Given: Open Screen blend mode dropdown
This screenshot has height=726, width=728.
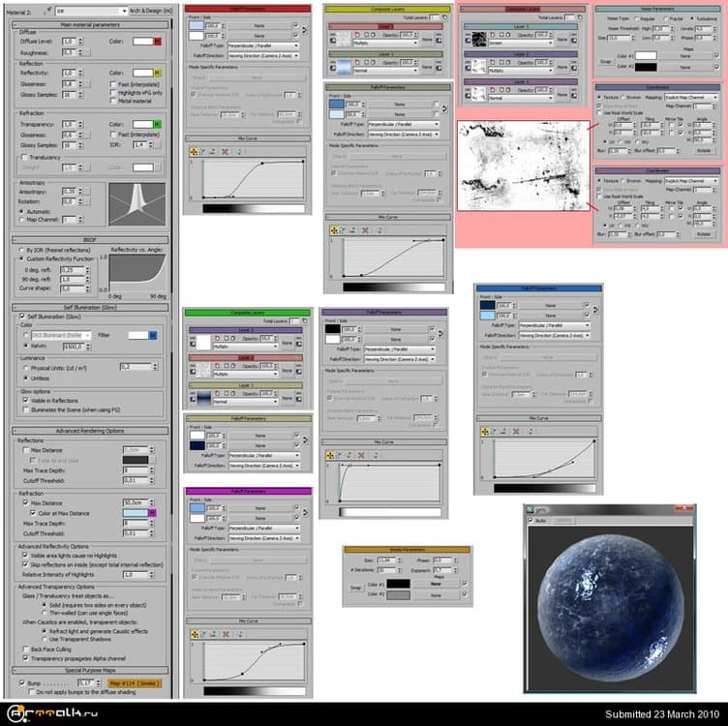Looking at the screenshot, I should [520, 43].
